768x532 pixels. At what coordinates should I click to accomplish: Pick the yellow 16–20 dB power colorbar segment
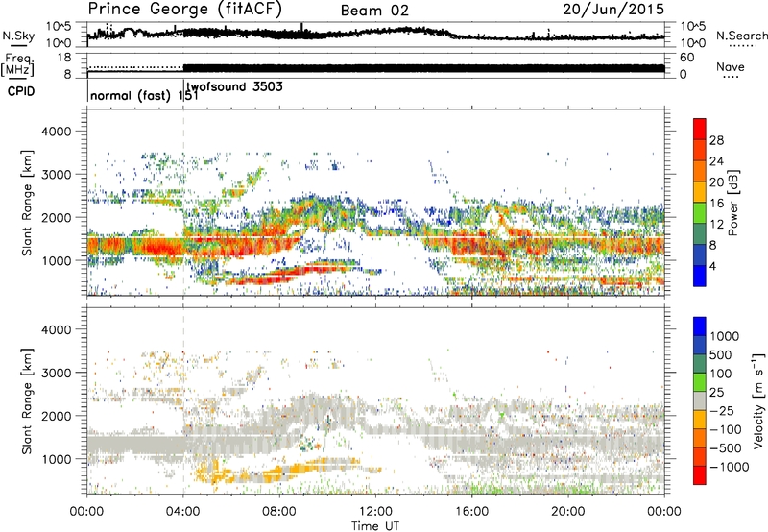pyautogui.click(x=700, y=192)
